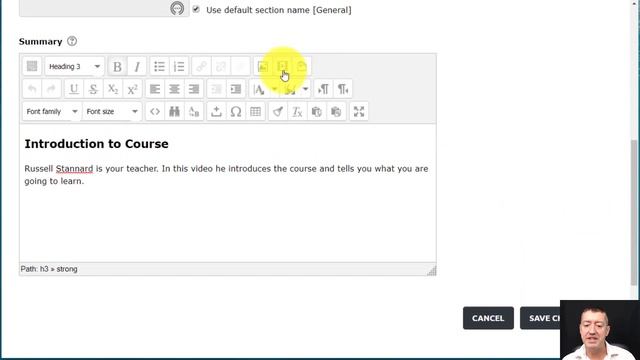Click the paste from Word icon
Image resolution: width=640 pixels, height=360 pixels.
336,111
